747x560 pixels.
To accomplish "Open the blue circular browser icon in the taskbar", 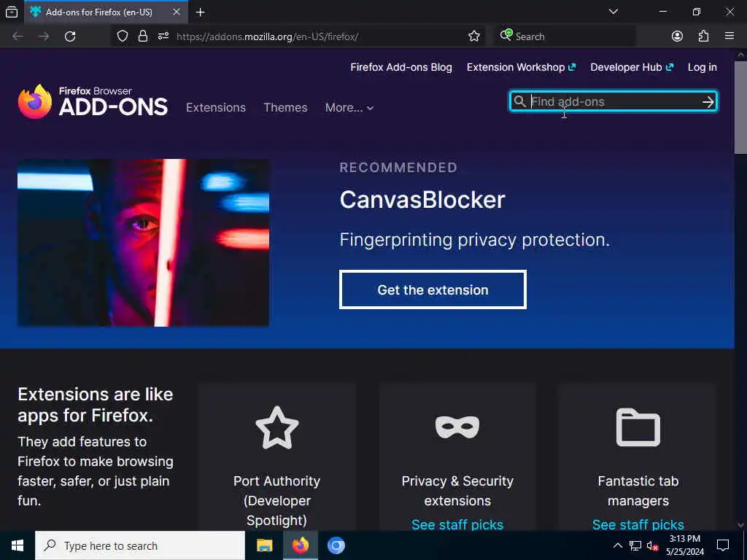I will (336, 545).
